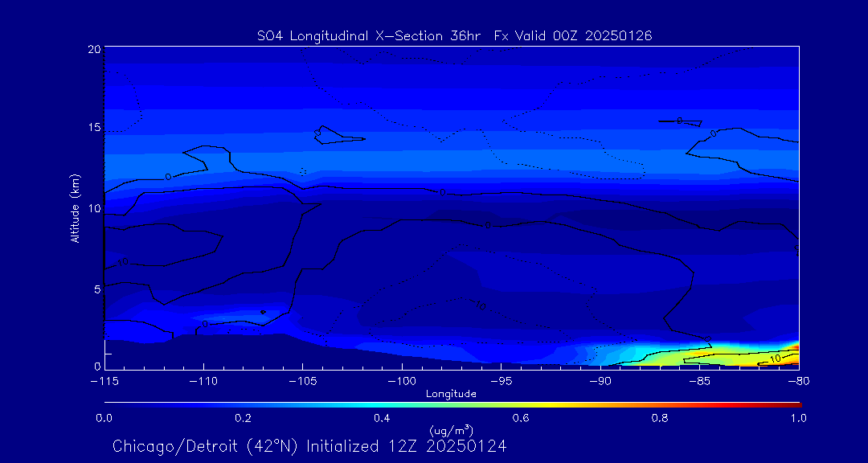Select altitude axis tick label 15
Image resolution: width=868 pixels, height=463 pixels.
click(x=93, y=128)
